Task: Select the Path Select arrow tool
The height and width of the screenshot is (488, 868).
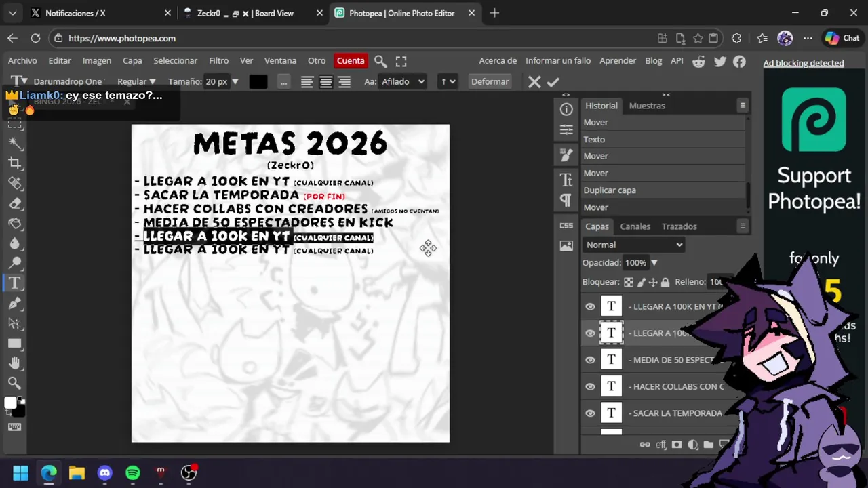Action: tap(15, 323)
